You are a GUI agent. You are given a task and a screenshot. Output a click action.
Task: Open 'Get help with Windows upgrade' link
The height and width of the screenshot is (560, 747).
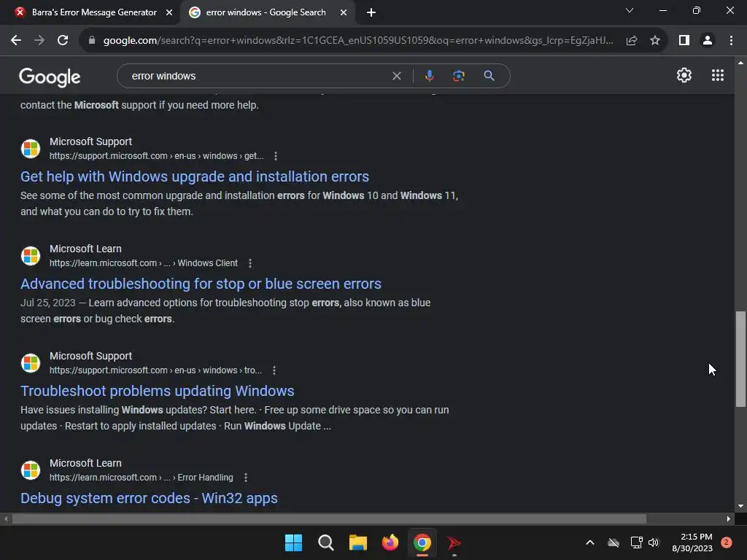(194, 176)
